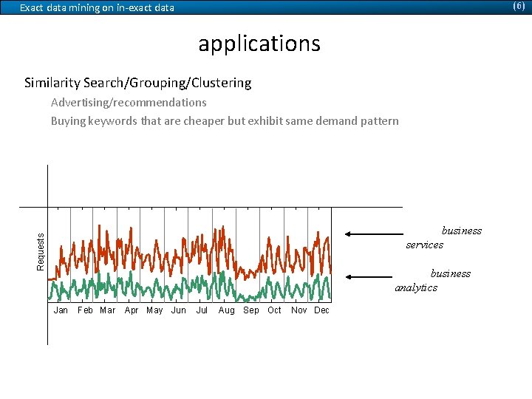
Task: Click the header text 'Exact data mining on in-exact data'
Action: pyautogui.click(x=97, y=7)
